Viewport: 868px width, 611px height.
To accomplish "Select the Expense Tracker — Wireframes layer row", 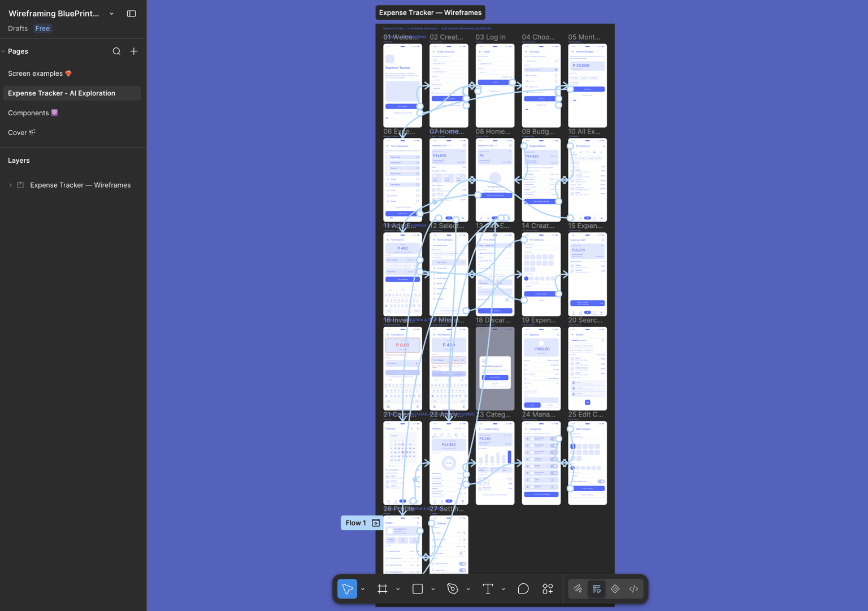I will coord(72,185).
